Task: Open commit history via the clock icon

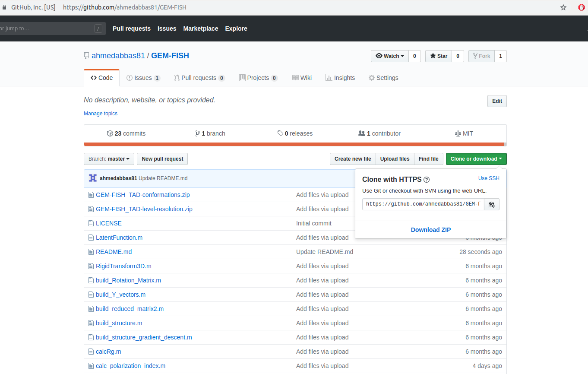Action: click(x=110, y=133)
